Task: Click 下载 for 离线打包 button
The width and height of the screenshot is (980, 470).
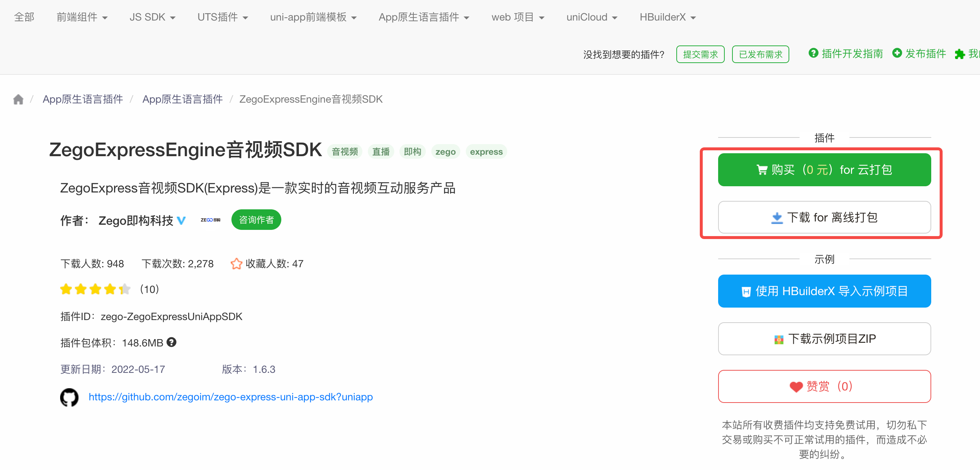Action: click(x=824, y=217)
